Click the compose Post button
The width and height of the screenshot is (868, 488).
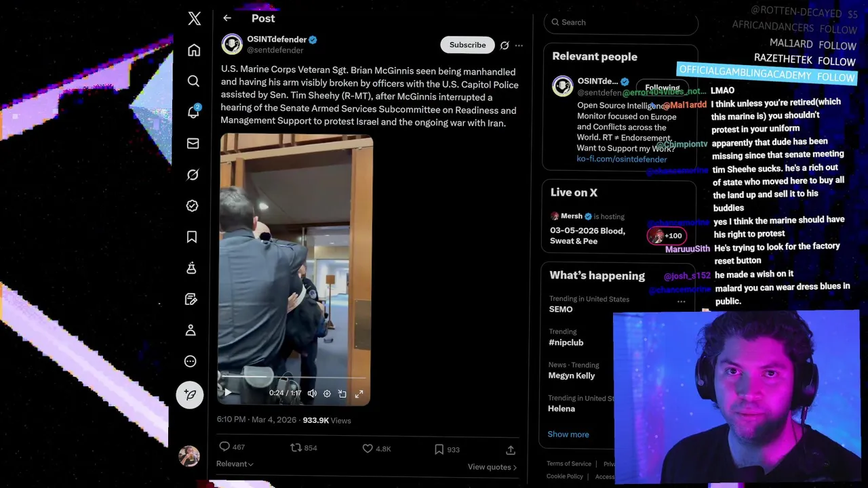[190, 394]
